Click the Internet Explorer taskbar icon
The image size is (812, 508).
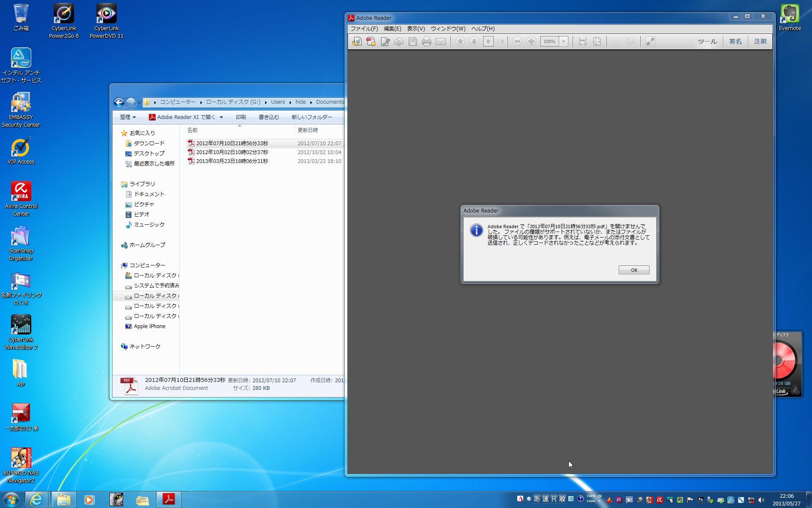click(x=37, y=500)
